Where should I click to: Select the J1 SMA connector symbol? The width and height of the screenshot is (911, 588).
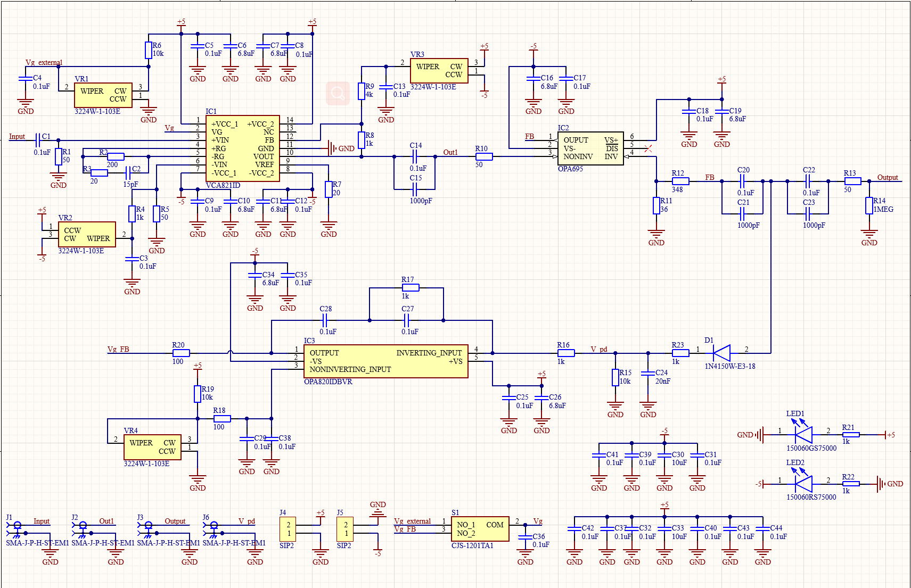point(17,529)
